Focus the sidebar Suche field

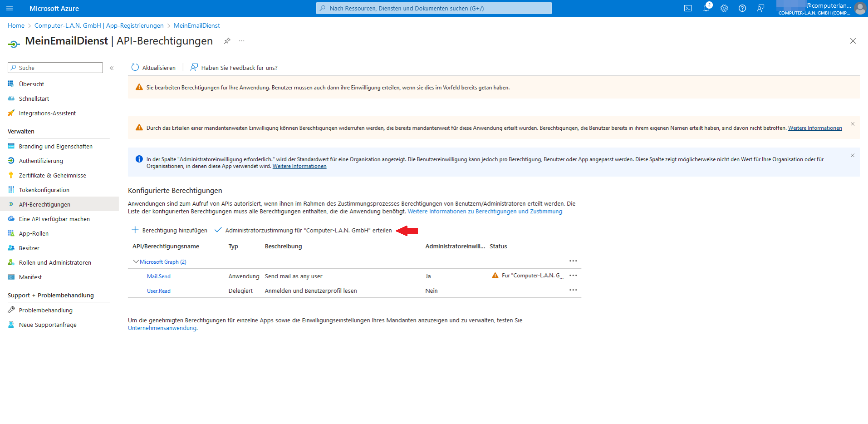pos(55,68)
